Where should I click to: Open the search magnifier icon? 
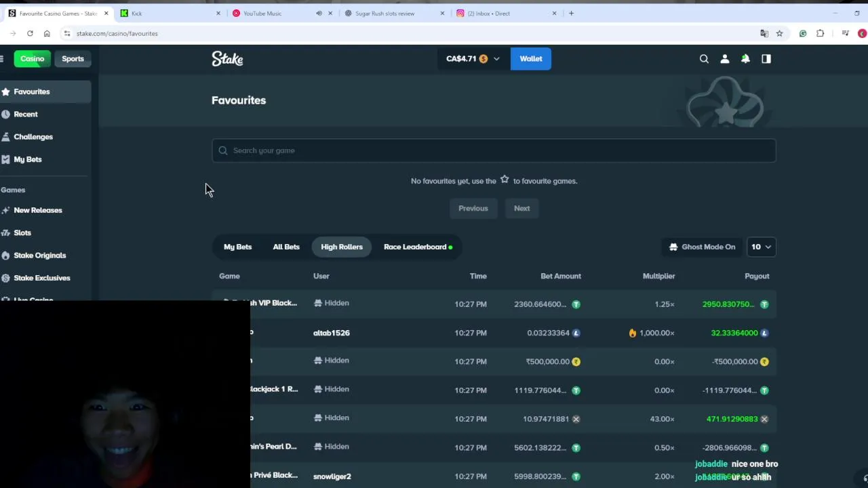(x=704, y=59)
